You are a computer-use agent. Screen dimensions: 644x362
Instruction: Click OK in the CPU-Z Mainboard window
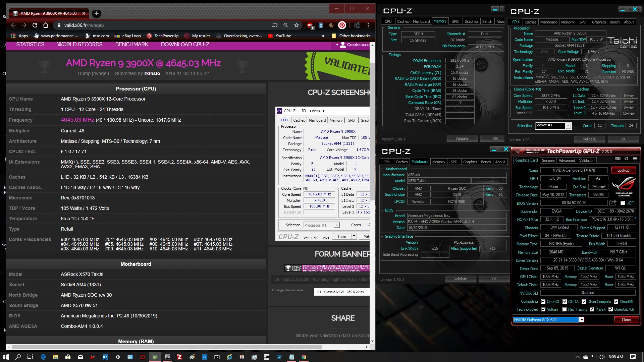click(494, 279)
